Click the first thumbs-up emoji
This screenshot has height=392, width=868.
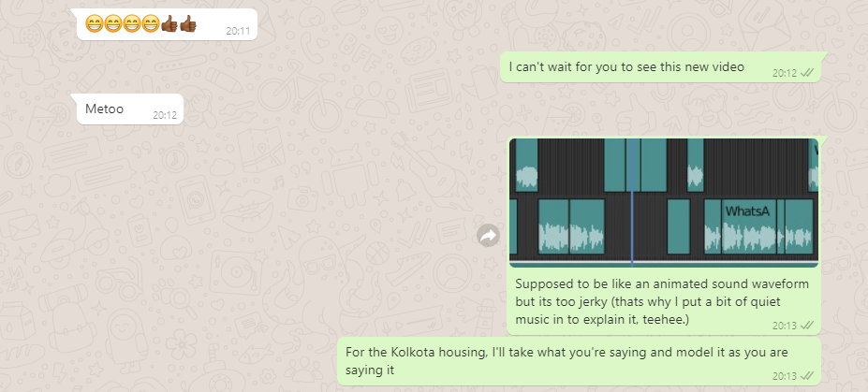169,23
